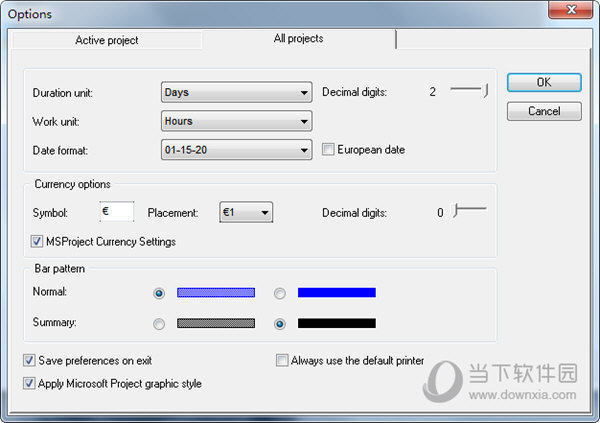Image resolution: width=600 pixels, height=423 pixels.
Task: Choose the solid black Summary bar radio button
Action: pyautogui.click(x=280, y=324)
